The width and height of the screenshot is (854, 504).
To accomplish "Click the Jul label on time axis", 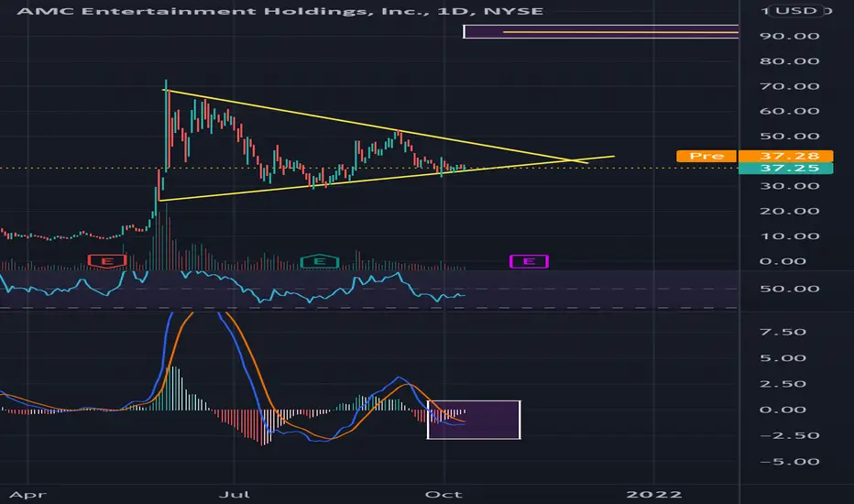I will pos(235,495).
